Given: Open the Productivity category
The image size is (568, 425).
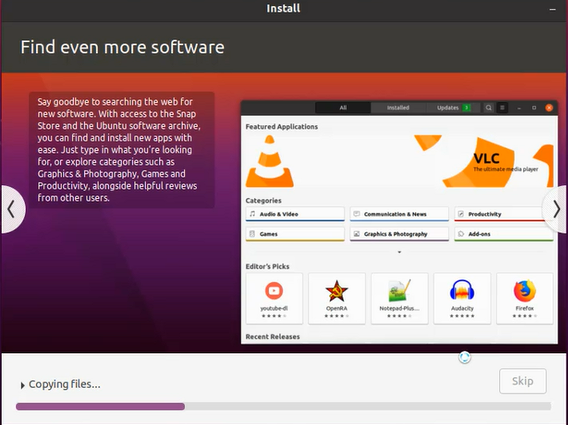Looking at the screenshot, I should point(504,214).
